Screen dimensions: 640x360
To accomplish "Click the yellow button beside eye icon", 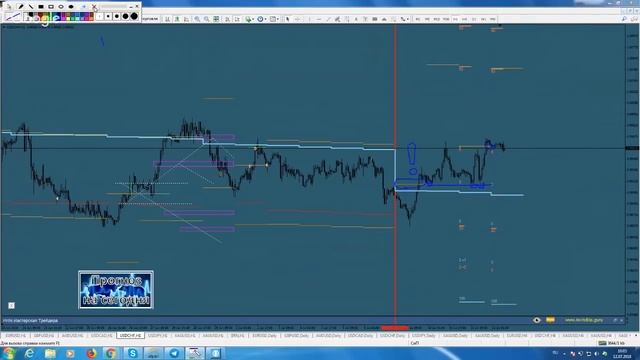I will click(550, 320).
